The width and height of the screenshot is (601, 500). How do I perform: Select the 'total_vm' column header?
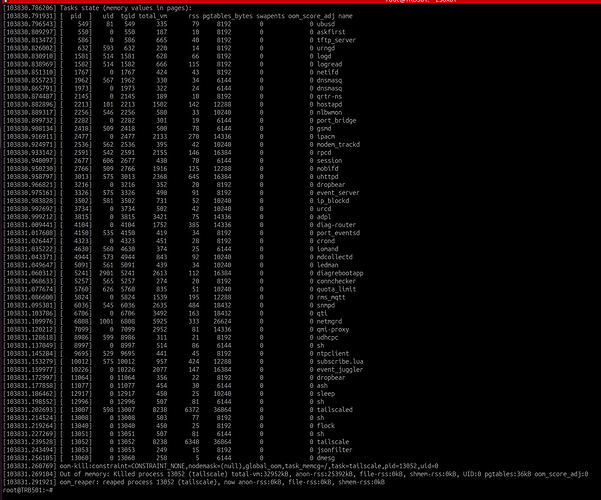point(153,16)
